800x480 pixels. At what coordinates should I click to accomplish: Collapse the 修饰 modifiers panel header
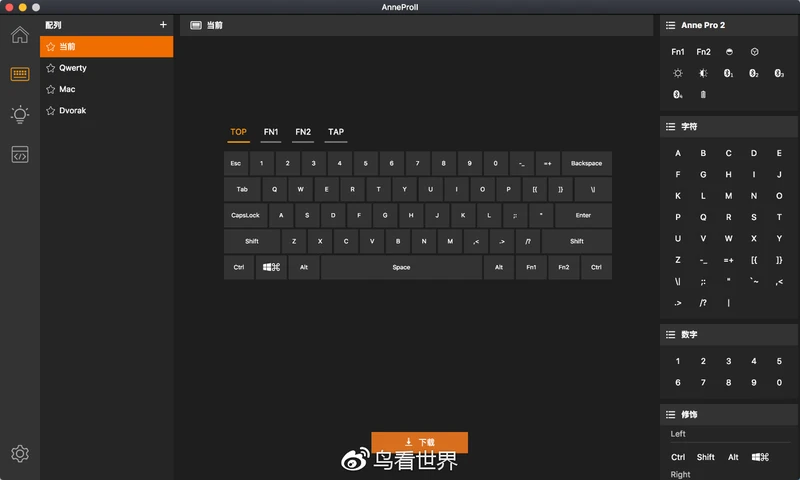tap(730, 415)
